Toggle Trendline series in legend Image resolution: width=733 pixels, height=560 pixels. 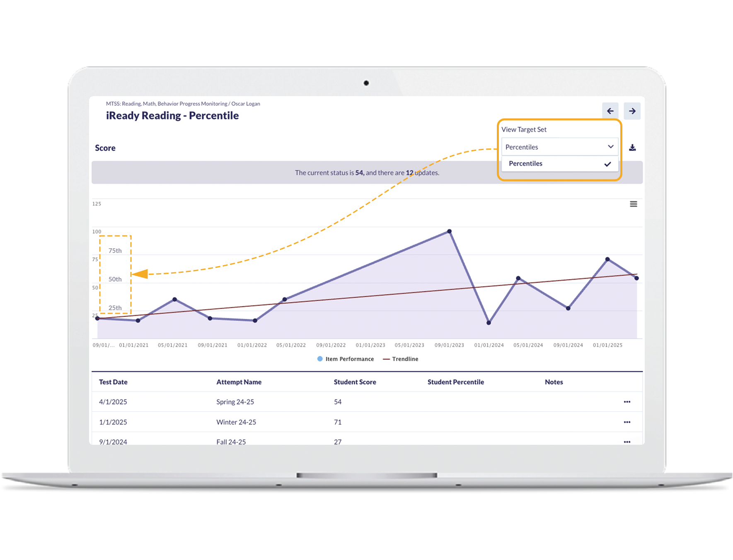point(401,359)
